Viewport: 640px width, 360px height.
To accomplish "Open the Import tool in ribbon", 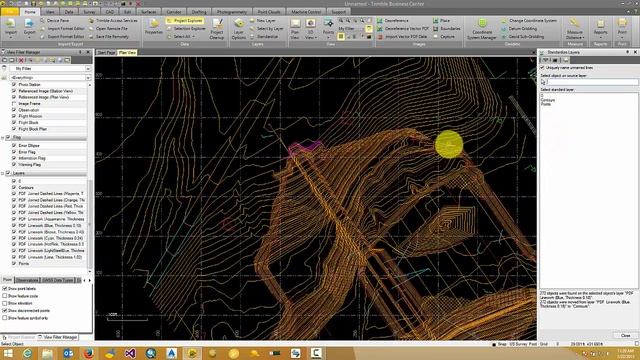I will (11, 28).
